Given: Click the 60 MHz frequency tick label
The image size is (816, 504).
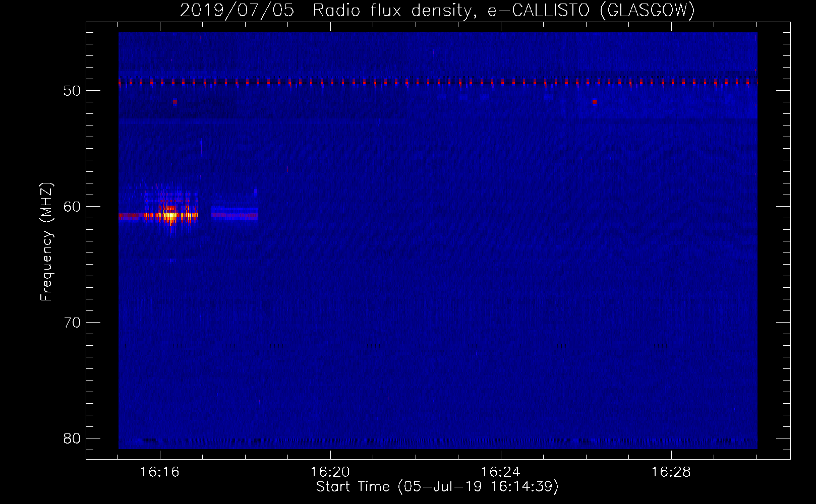Looking at the screenshot, I should (72, 207).
